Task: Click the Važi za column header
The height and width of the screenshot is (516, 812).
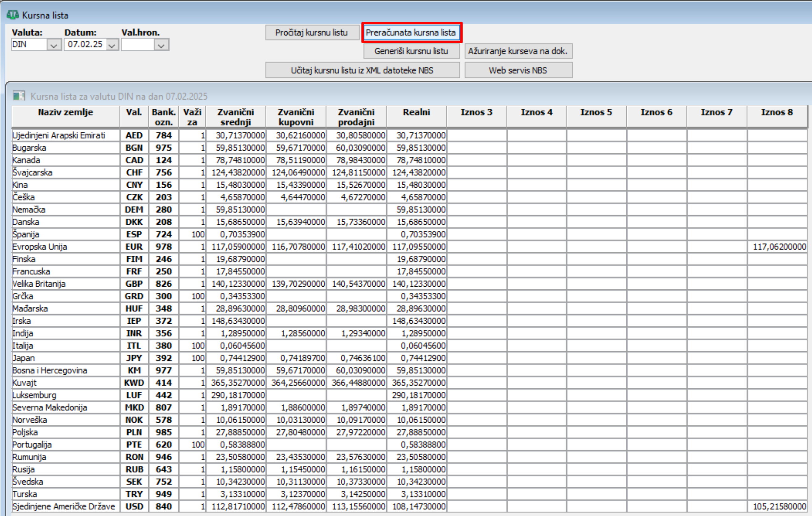Action: pyautogui.click(x=192, y=117)
